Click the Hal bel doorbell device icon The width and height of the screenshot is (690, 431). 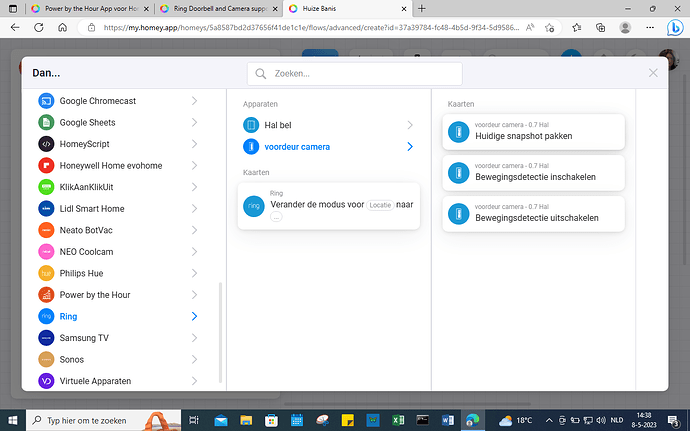(x=251, y=125)
